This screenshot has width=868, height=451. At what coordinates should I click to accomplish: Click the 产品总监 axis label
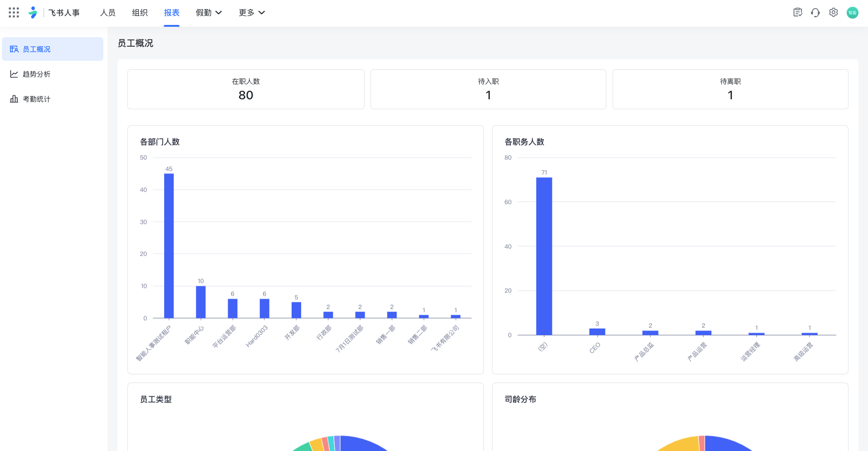point(644,352)
